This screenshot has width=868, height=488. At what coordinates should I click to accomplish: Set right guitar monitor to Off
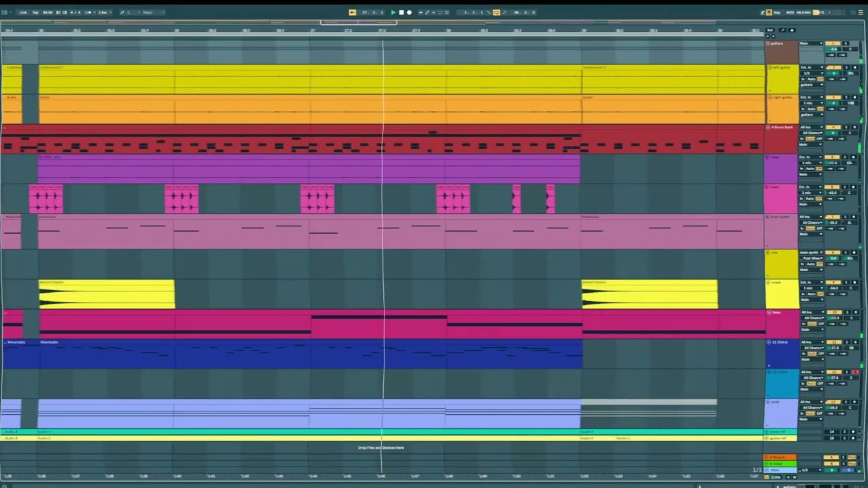coord(821,109)
